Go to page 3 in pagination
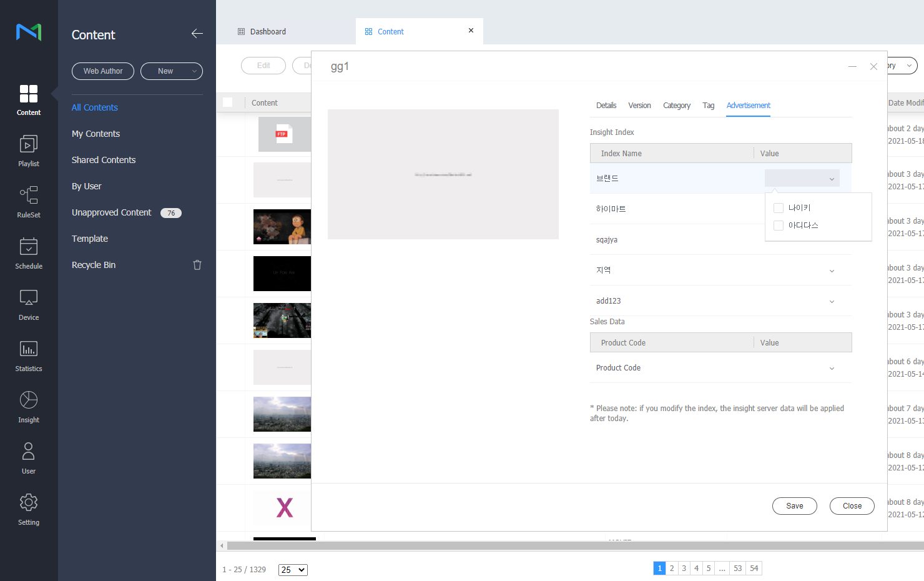The height and width of the screenshot is (581, 924). coord(684,568)
